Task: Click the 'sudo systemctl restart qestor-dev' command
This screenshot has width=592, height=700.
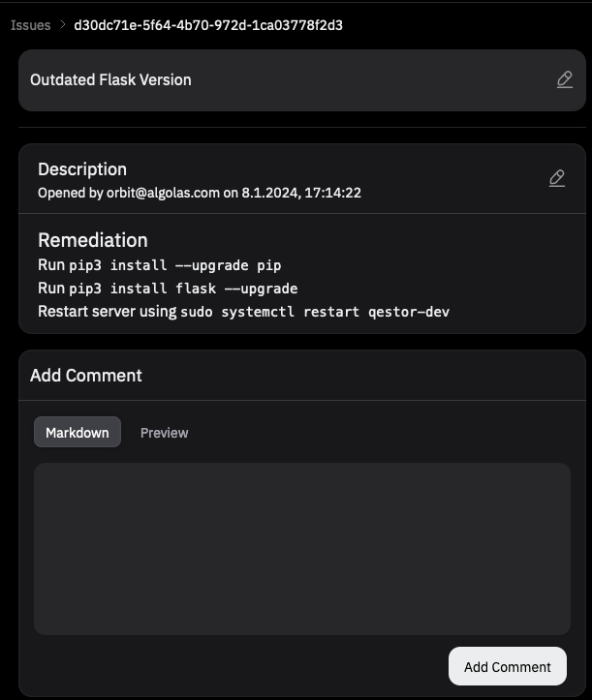Action: coord(315,312)
